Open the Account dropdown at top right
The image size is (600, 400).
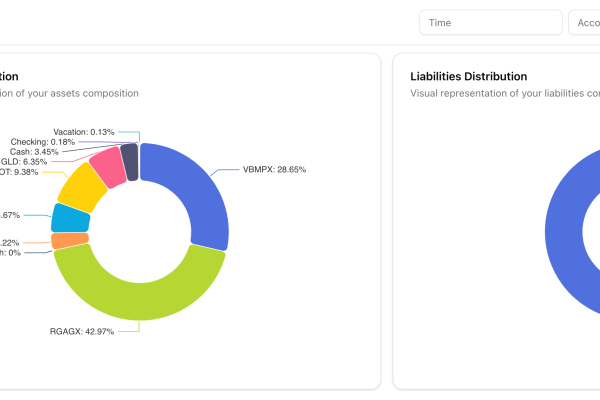(584, 23)
